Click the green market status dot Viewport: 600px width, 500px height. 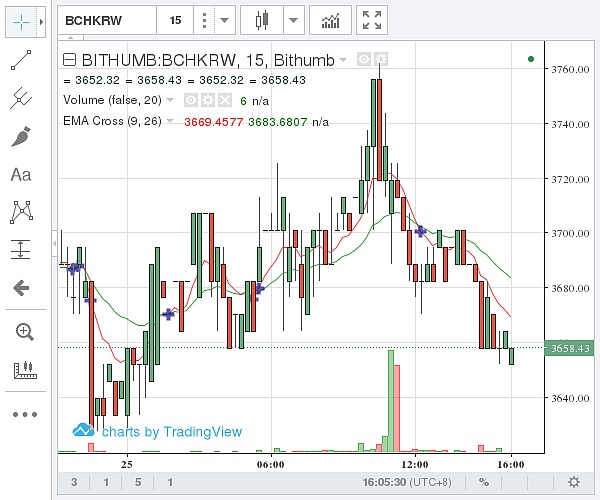(531, 59)
